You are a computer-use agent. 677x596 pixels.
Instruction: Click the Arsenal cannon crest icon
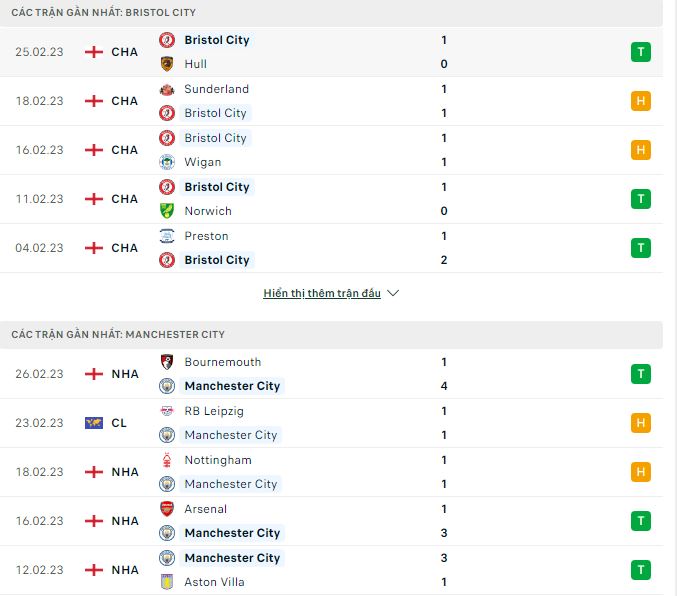coord(167,509)
